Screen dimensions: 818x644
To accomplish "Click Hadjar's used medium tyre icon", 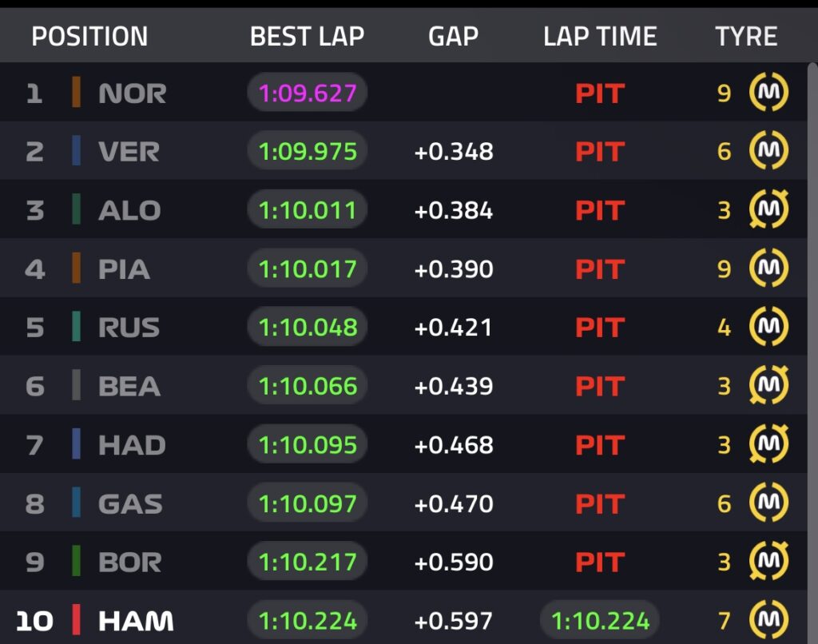I will pyautogui.click(x=768, y=444).
